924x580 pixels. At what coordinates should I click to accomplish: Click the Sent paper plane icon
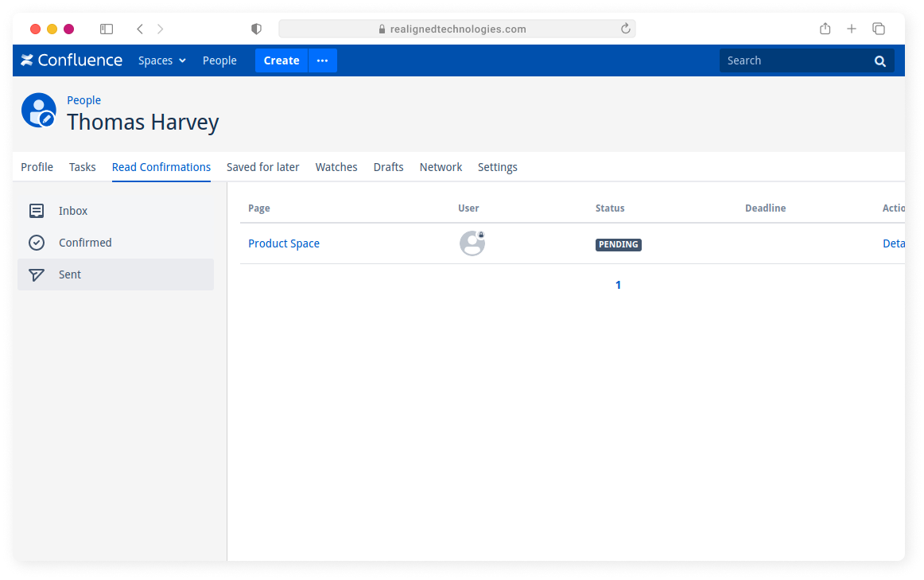coord(37,274)
